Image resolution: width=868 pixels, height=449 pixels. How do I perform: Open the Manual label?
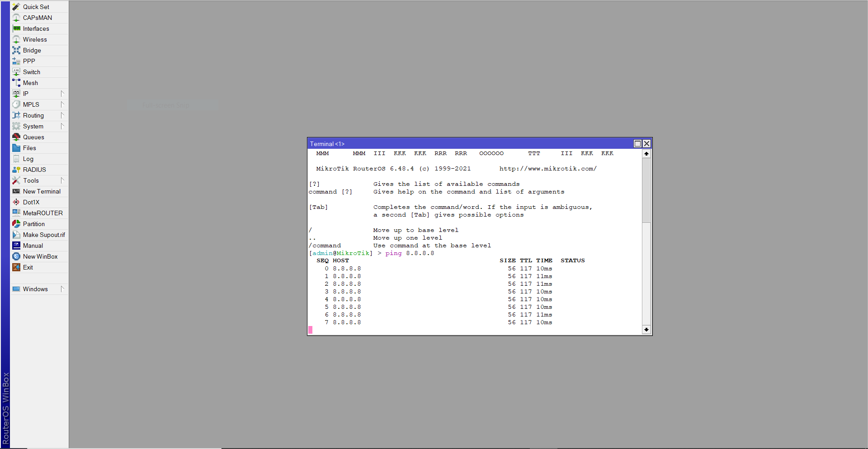(33, 246)
